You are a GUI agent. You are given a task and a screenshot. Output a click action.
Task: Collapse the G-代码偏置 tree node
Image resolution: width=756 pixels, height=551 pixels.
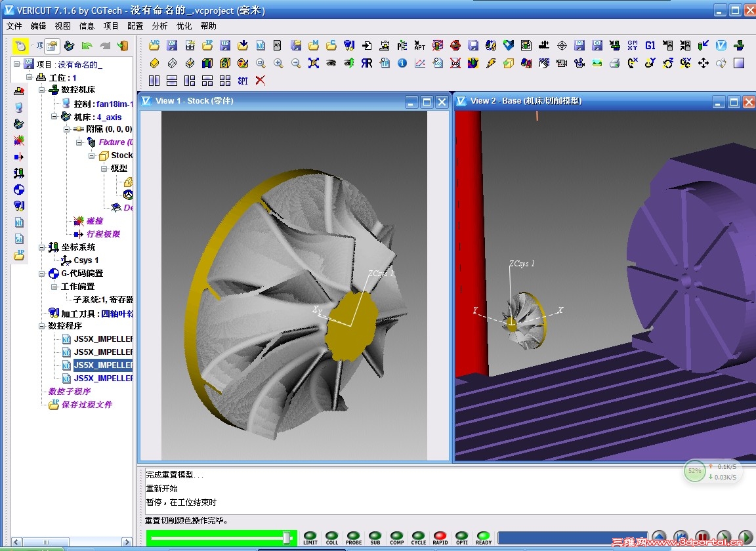coord(42,274)
